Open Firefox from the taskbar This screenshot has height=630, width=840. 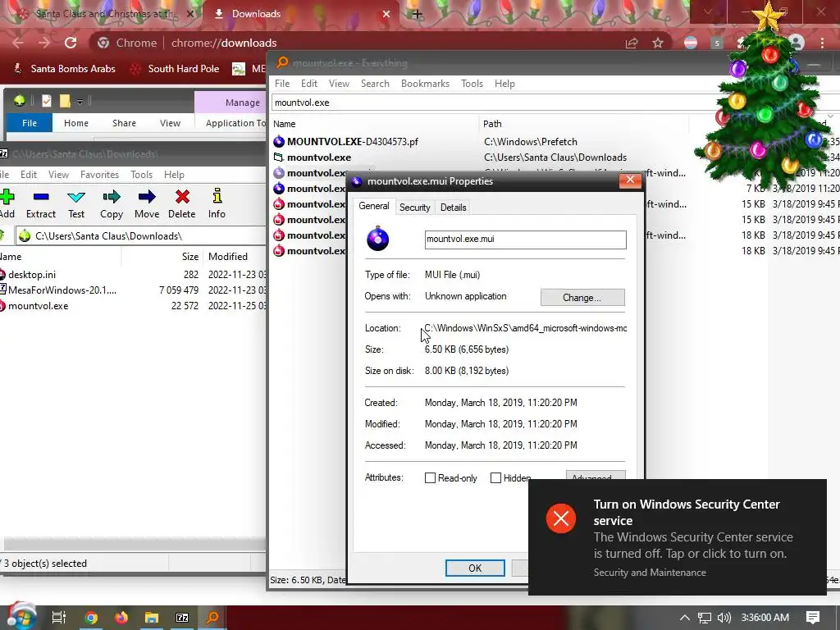121,618
